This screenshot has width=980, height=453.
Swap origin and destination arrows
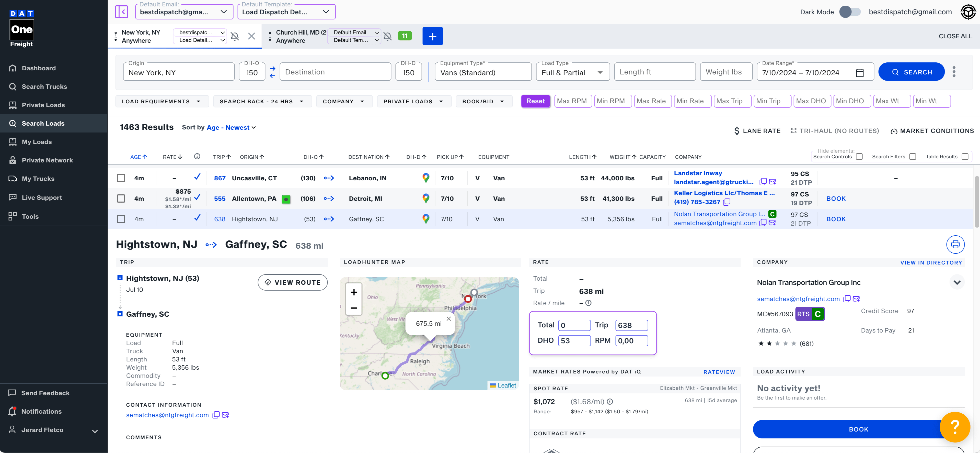coord(272,72)
